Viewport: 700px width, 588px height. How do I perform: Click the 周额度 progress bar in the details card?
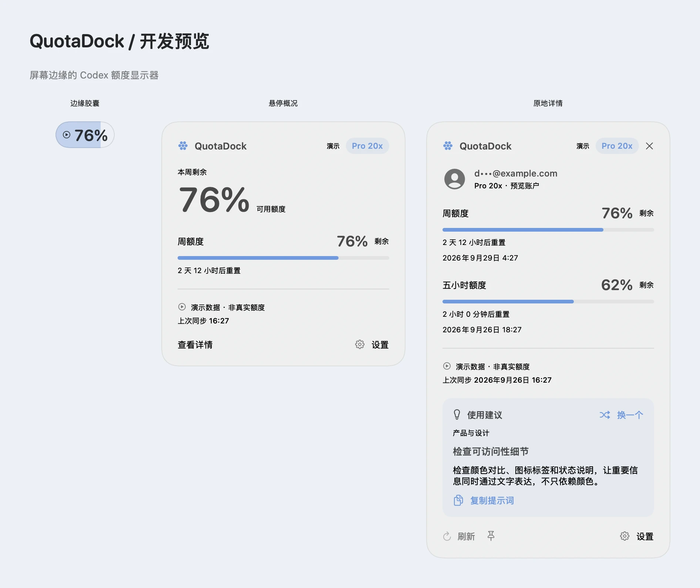[548, 230]
